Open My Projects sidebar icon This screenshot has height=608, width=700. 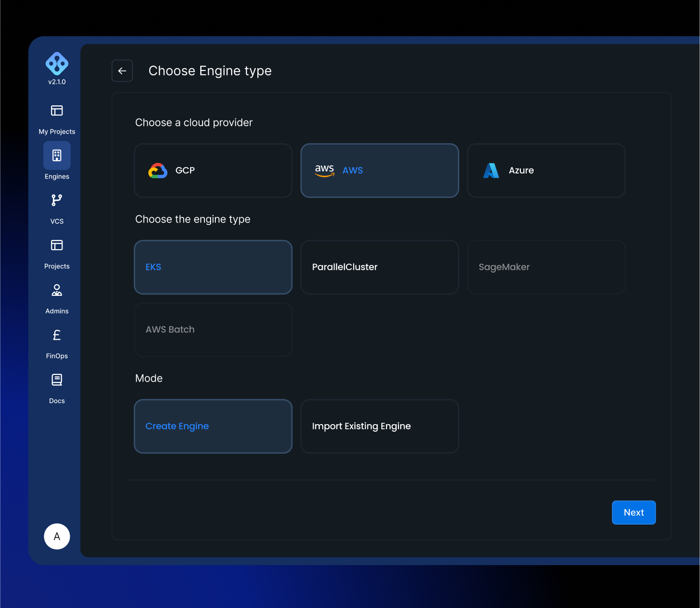point(57,111)
